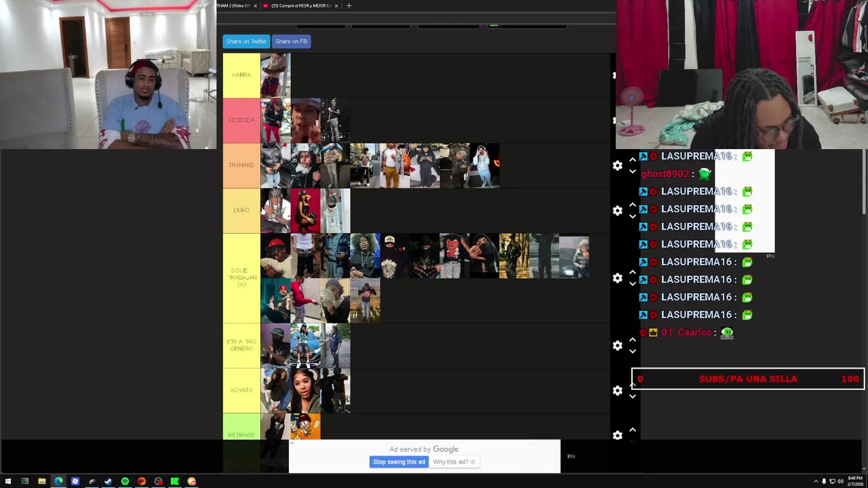Click the info icon beside 'Why this ad?'
The image size is (868, 488).
point(473,462)
